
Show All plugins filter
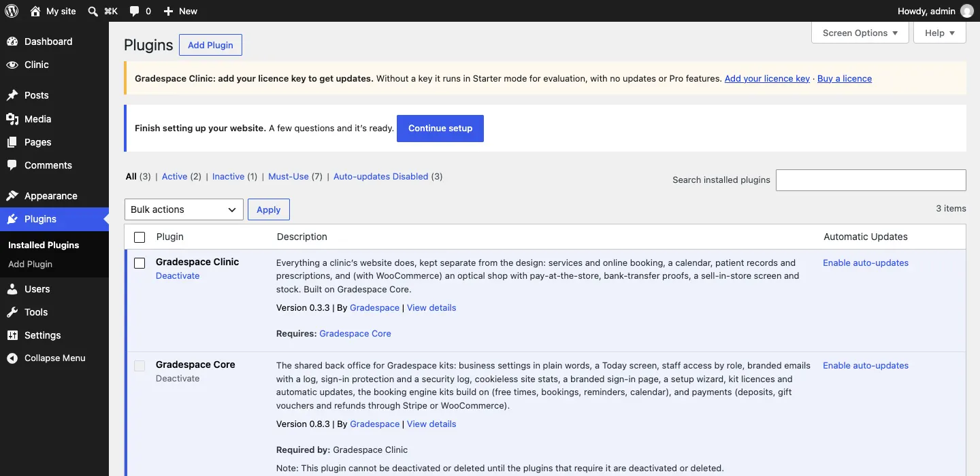coord(131,176)
